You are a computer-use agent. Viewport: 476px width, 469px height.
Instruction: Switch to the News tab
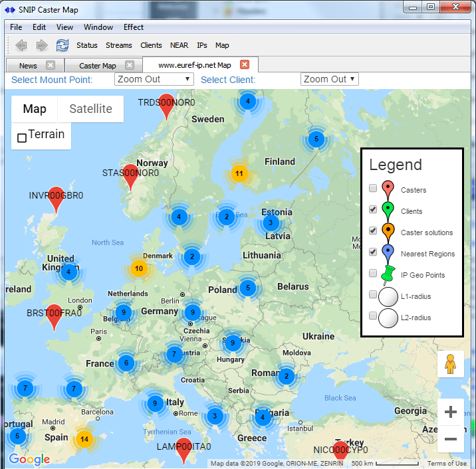coord(28,66)
